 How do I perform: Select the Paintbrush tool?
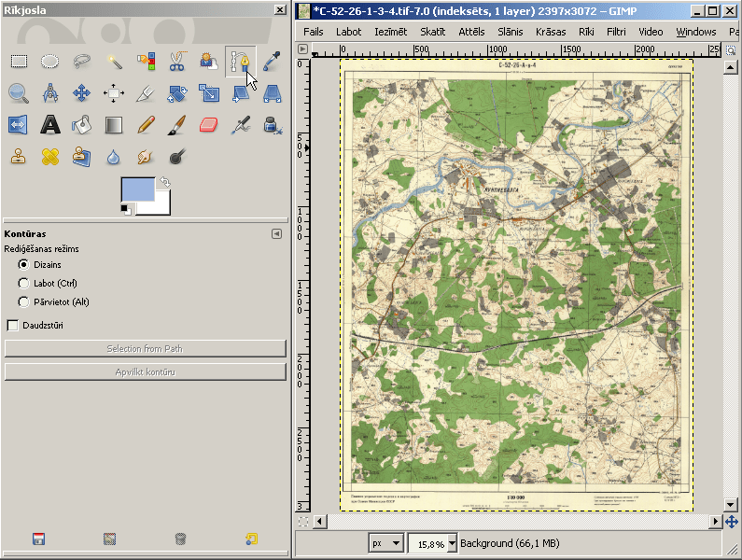pyautogui.click(x=177, y=125)
